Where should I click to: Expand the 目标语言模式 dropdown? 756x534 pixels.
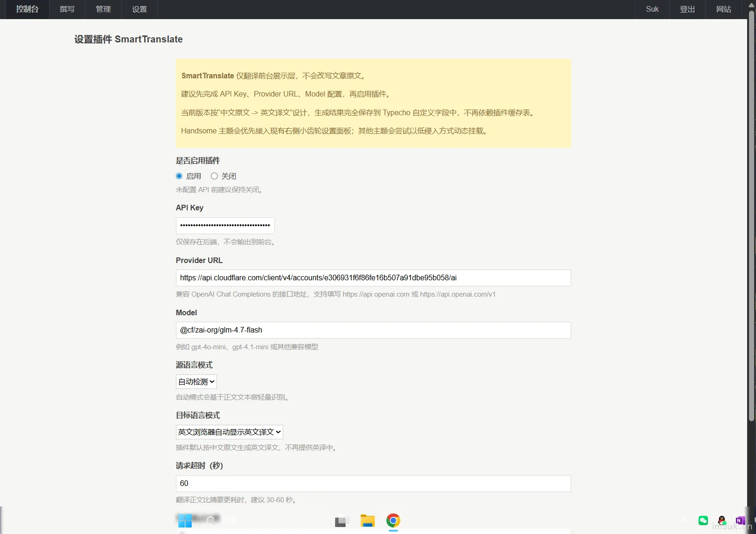(230, 432)
